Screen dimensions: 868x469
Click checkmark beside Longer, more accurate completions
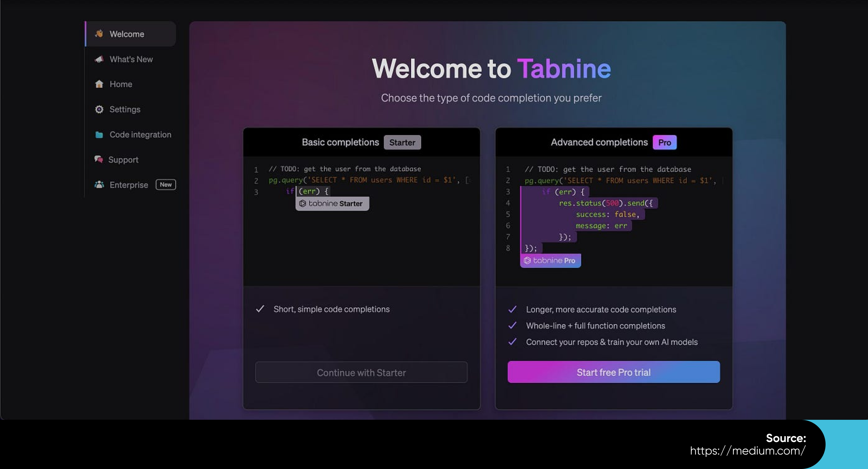(x=512, y=309)
